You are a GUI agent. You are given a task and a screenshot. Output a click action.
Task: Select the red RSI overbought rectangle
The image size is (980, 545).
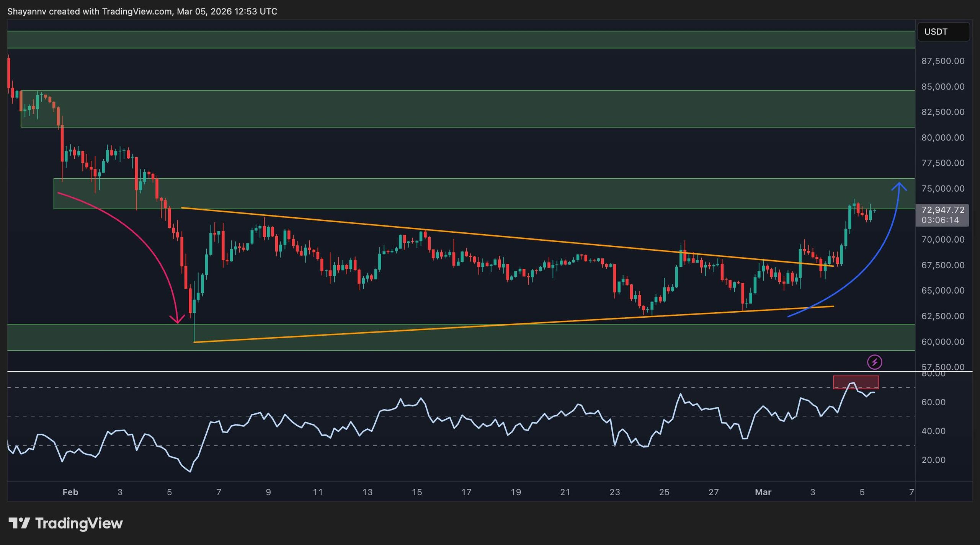856,382
